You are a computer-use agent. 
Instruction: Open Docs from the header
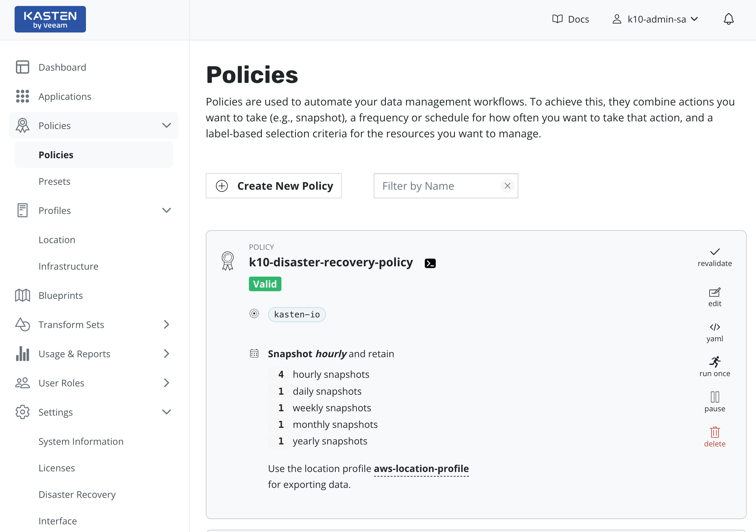point(571,19)
